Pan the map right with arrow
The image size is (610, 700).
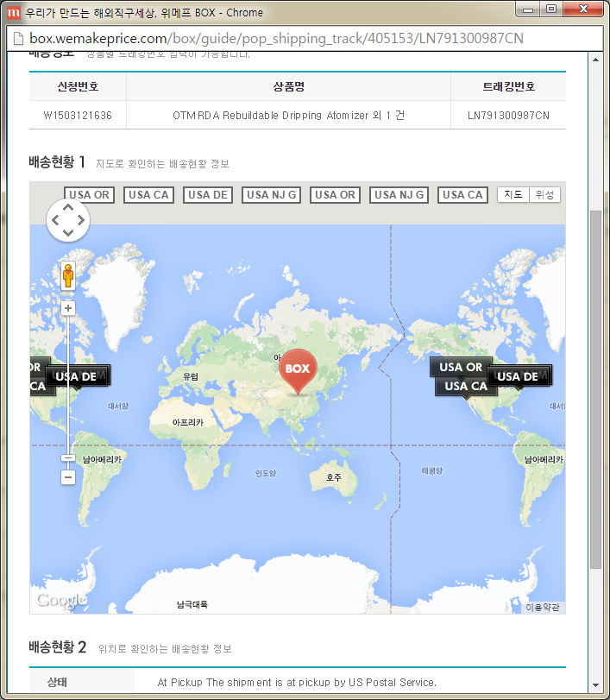click(81, 220)
